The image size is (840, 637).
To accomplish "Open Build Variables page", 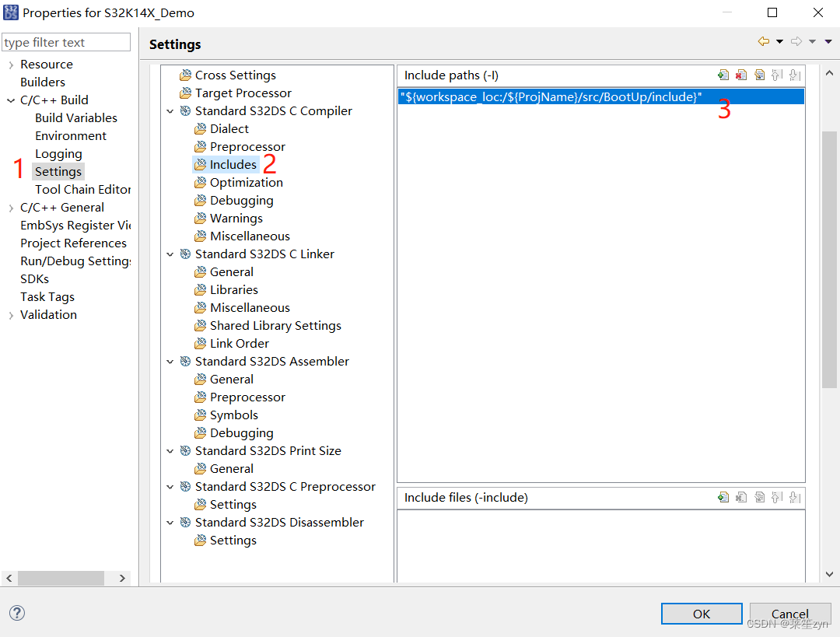I will (x=76, y=118).
